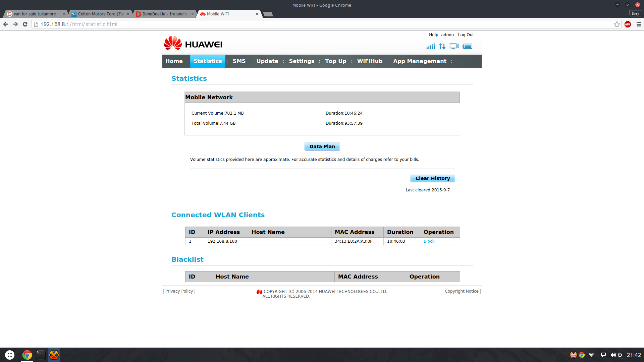Close the Colton Motors Ford tab
The width and height of the screenshot is (644, 362).
pyautogui.click(x=128, y=14)
